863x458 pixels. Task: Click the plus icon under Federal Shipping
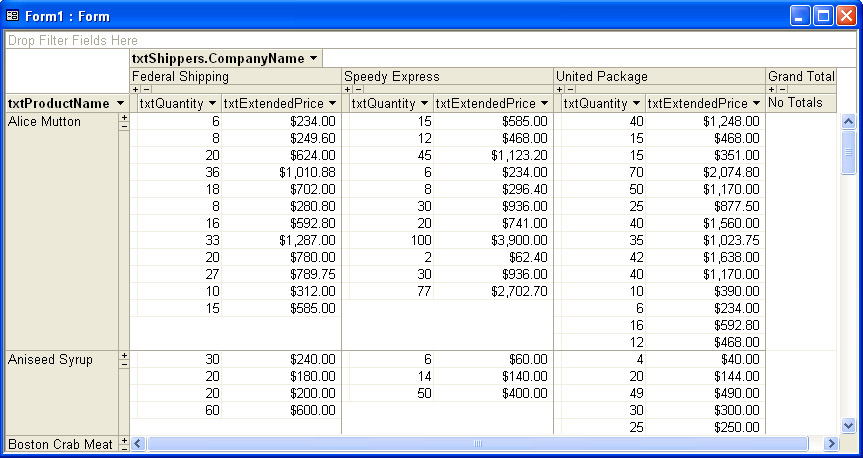pos(135,90)
